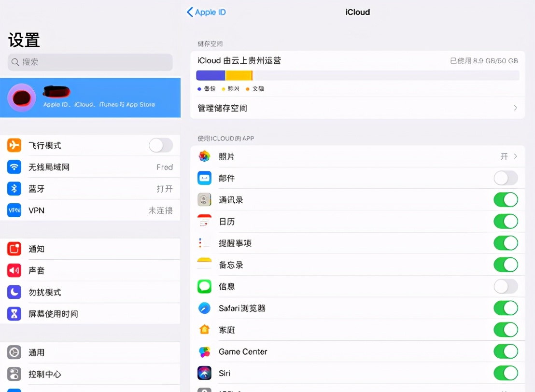Select the airplane mode icon
The width and height of the screenshot is (535, 392).
click(14, 145)
